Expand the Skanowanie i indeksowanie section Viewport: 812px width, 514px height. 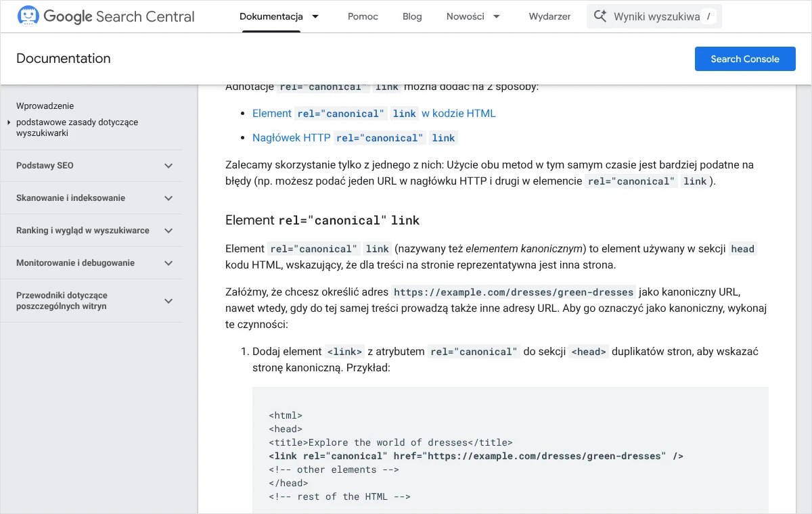pos(168,198)
